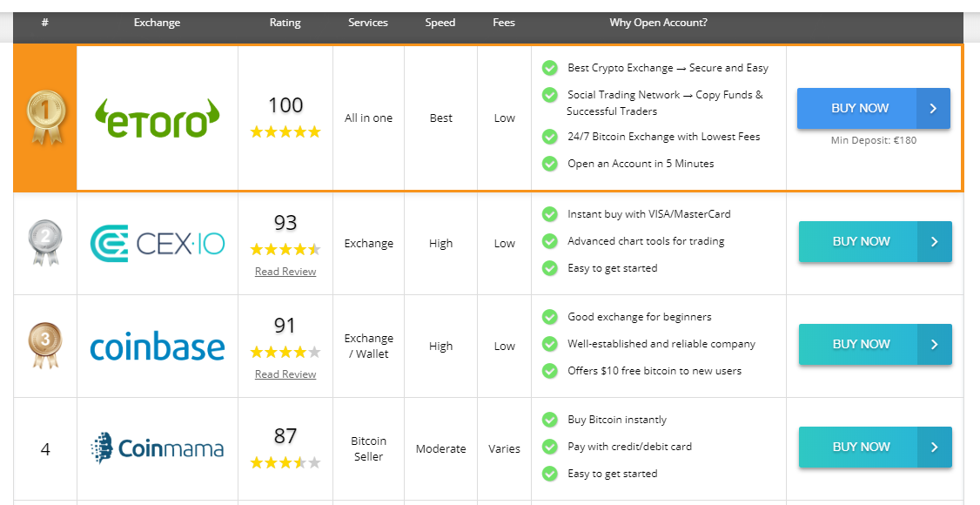Open Coinbase Read Review link

pyautogui.click(x=285, y=374)
